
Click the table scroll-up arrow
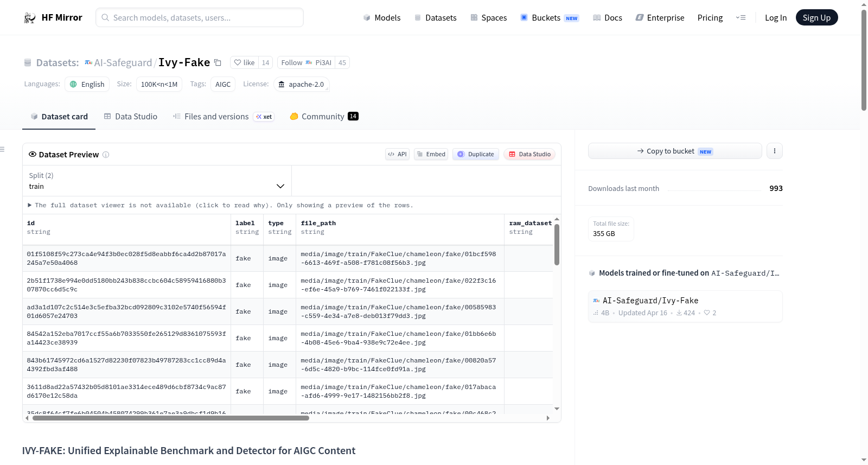click(557, 219)
